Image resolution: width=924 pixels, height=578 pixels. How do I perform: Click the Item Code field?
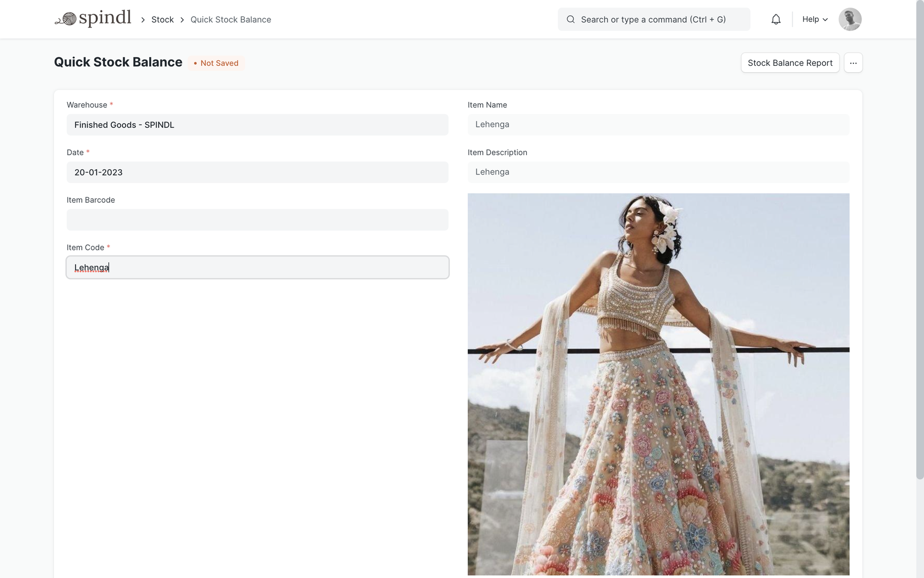click(x=257, y=268)
